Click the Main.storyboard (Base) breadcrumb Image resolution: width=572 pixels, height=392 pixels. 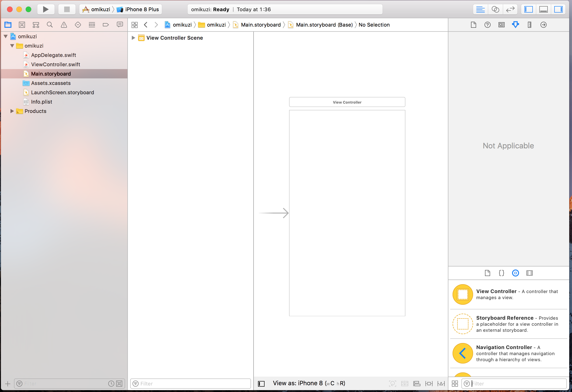[324, 25]
